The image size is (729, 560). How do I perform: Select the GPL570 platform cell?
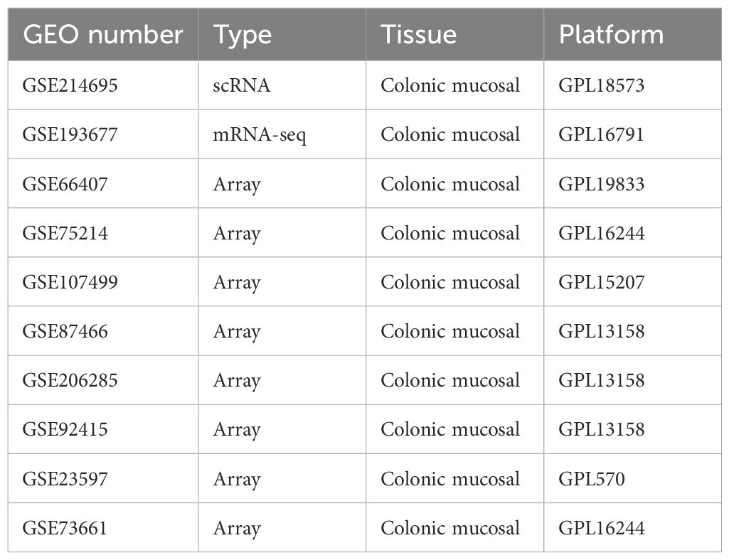click(x=591, y=479)
